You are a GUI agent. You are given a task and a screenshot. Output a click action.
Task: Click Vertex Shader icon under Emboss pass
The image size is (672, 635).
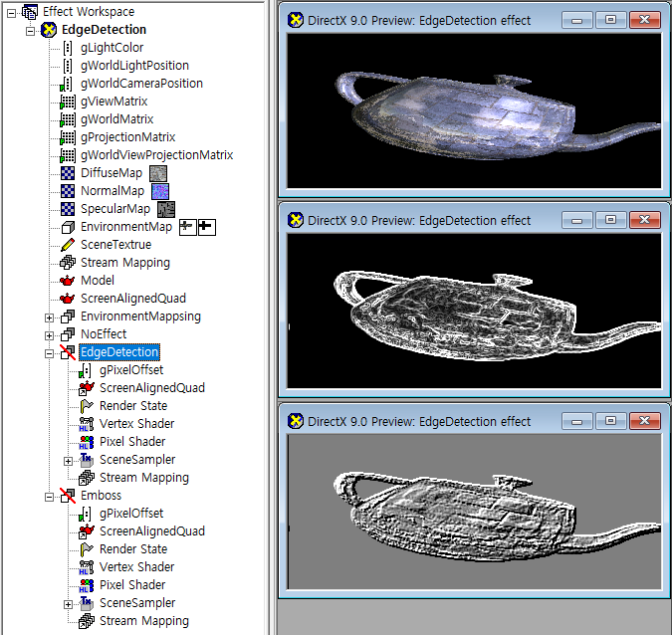pos(87,567)
